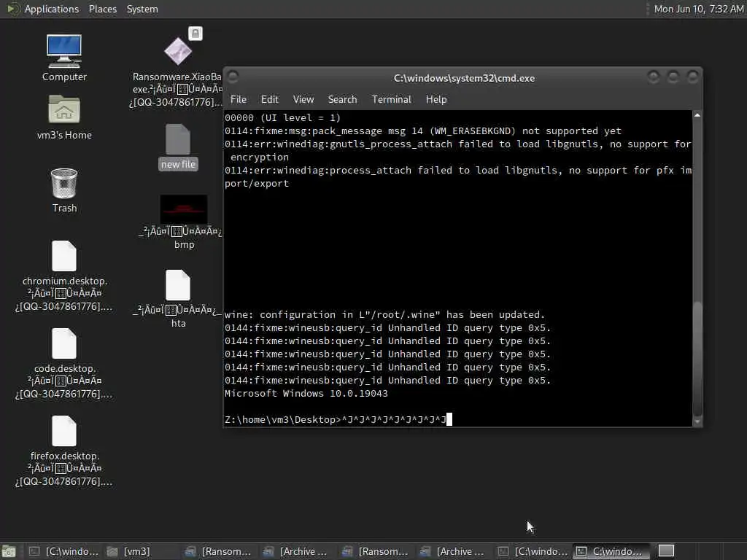
Task: Click the Microsoft Windows 10.0.19043 text
Action: point(306,393)
